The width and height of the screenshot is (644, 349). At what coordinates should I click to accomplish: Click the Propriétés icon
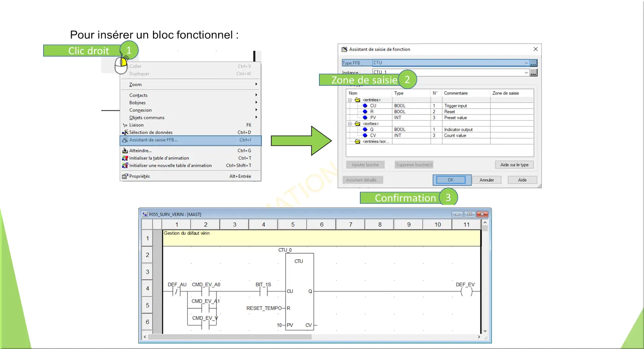click(x=125, y=176)
